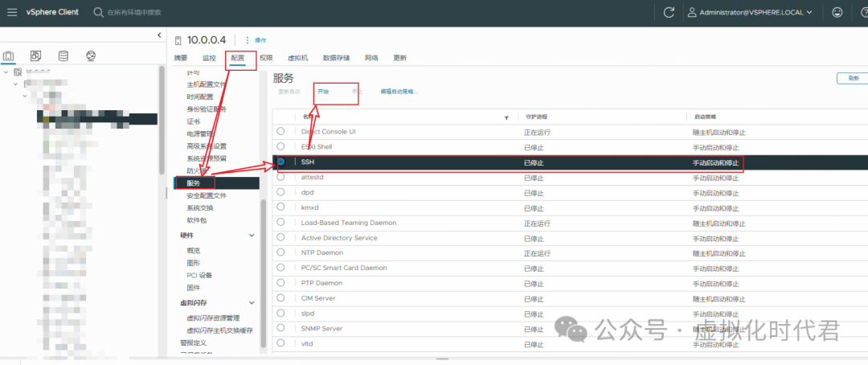
Task: Click the search magnifier icon
Action: click(x=99, y=12)
